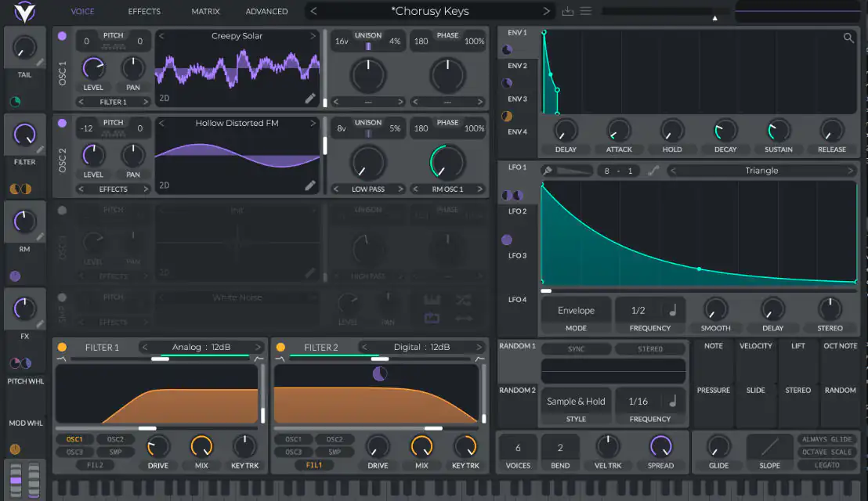Click the GLIDE knob

click(718, 446)
